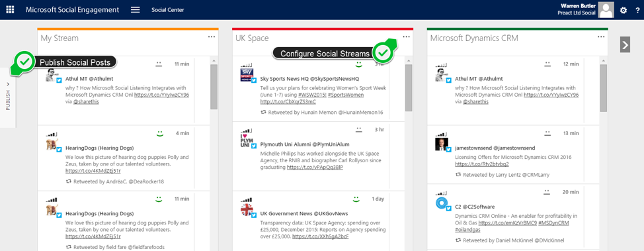This screenshot has height=251, width=644.
Task: Click the positive sentiment smiley on the 11 min HearingDogs post
Action: point(159,199)
